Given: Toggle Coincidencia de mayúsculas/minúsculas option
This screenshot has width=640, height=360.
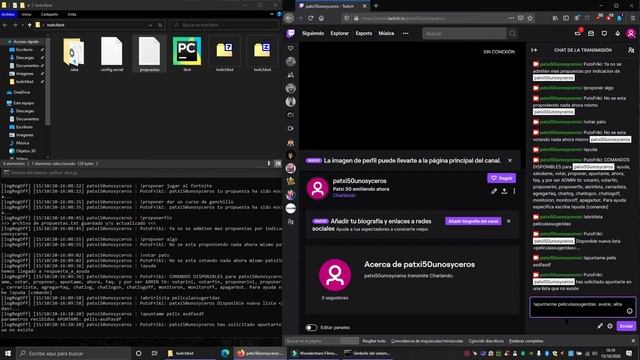Looking at the screenshot, I should 427,341.
